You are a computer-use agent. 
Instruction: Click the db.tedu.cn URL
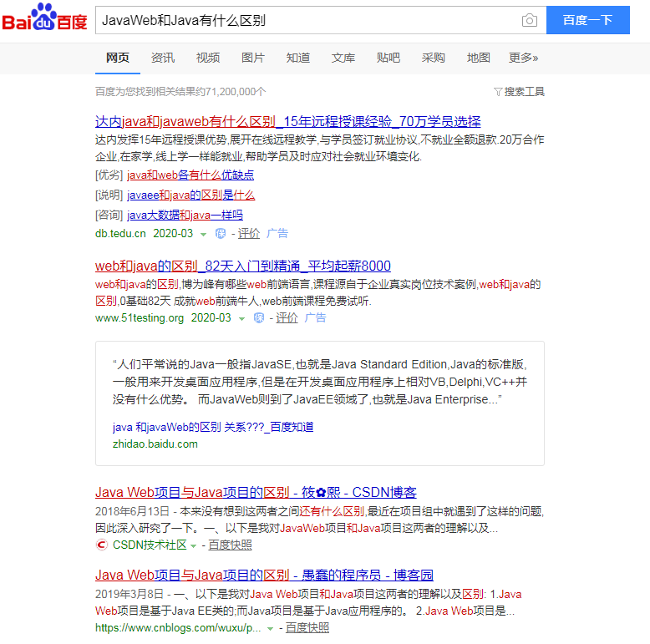120,234
